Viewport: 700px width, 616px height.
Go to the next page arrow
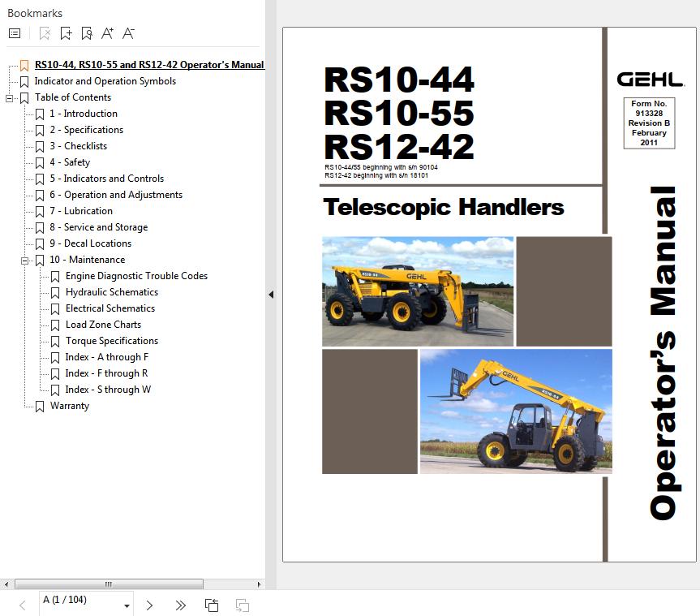149,605
